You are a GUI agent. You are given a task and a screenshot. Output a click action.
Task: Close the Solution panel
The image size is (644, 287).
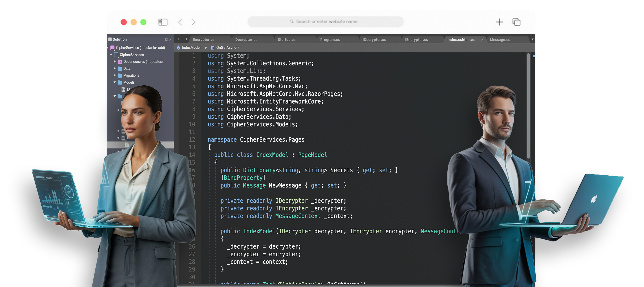coord(170,40)
